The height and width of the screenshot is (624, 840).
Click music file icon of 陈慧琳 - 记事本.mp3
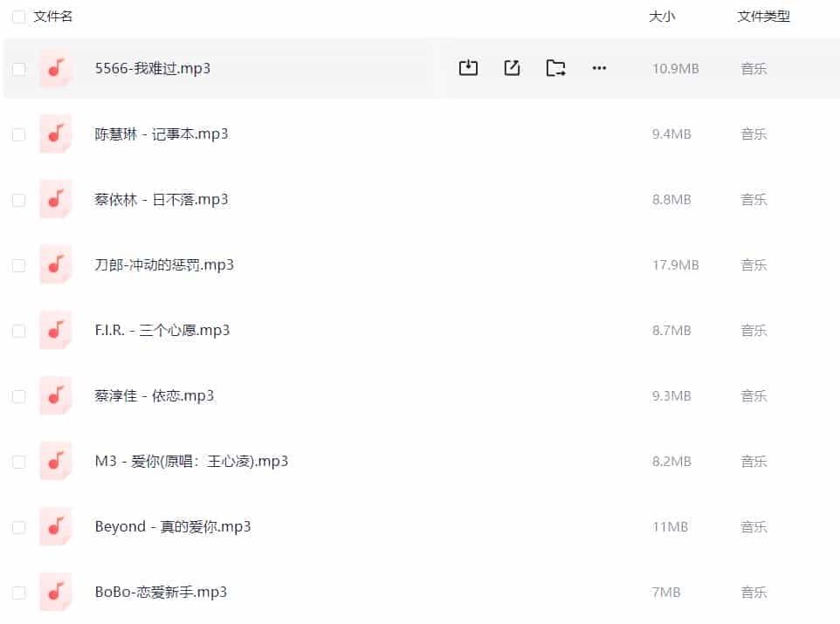55,134
